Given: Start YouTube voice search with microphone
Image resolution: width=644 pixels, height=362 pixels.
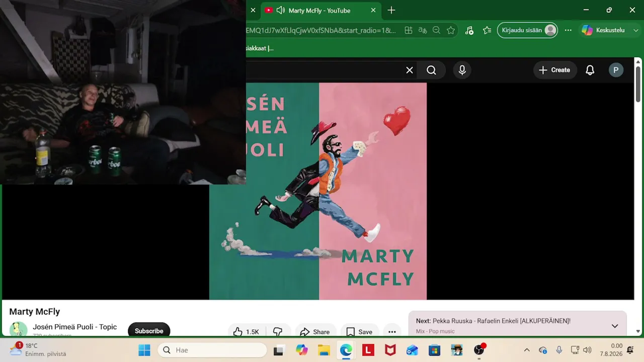Looking at the screenshot, I should click(462, 70).
